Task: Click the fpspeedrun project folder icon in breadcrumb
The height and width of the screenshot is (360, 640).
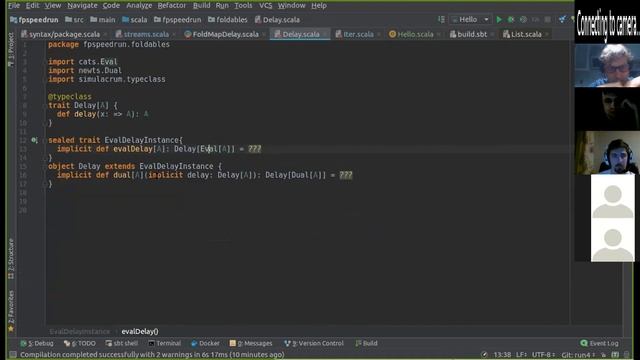Action: point(13,20)
